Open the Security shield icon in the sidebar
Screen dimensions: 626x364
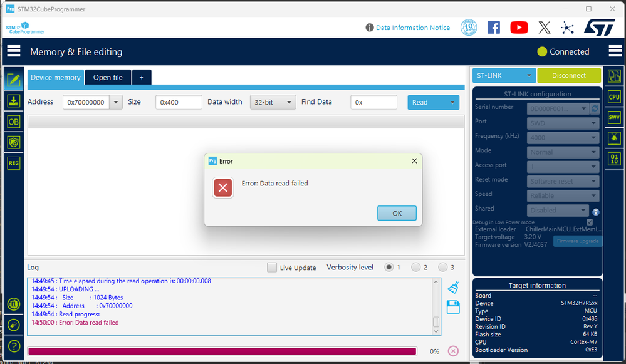tap(14, 142)
